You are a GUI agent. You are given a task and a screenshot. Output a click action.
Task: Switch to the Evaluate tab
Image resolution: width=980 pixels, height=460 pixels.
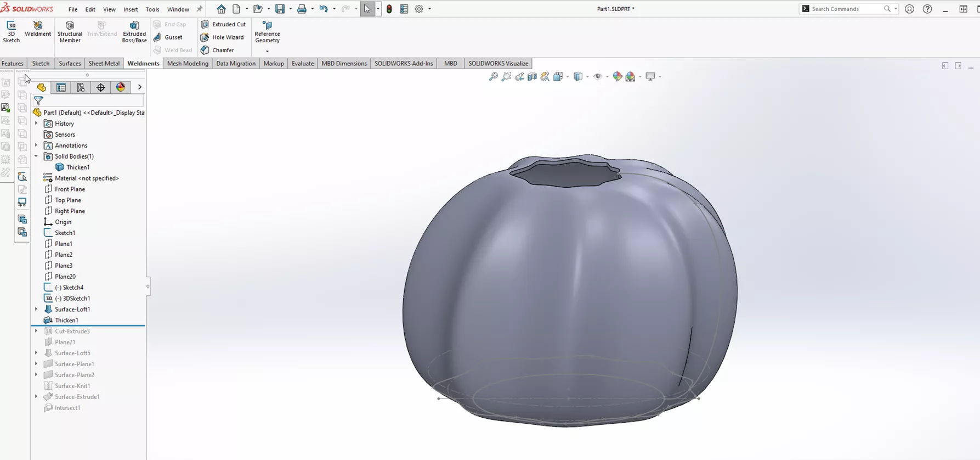(x=303, y=64)
